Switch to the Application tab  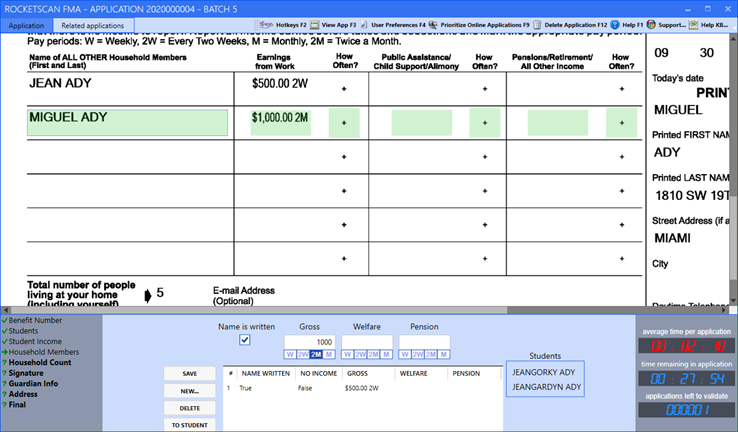(x=26, y=26)
